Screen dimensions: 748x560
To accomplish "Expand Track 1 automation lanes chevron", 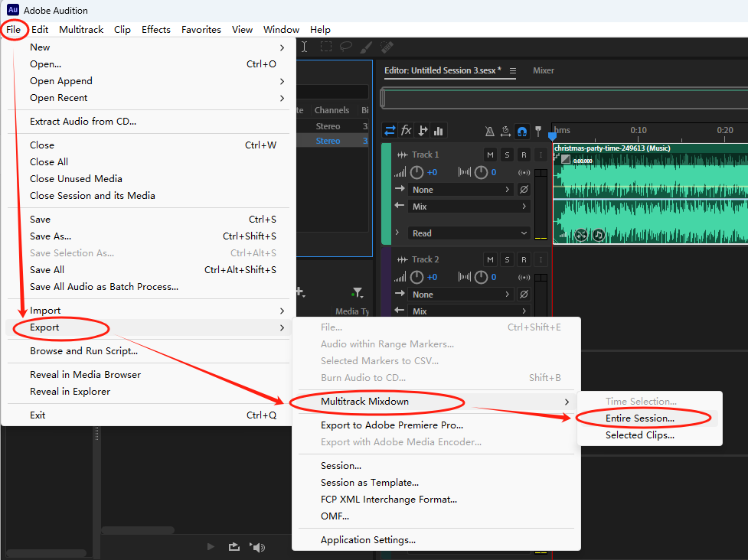I will pos(397,233).
